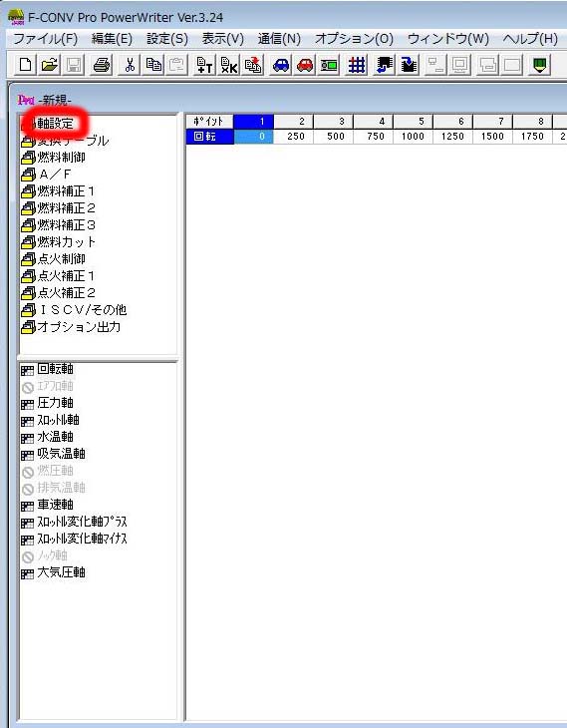Open the 編集(E) menu
This screenshot has width=567, height=728.
(112, 39)
